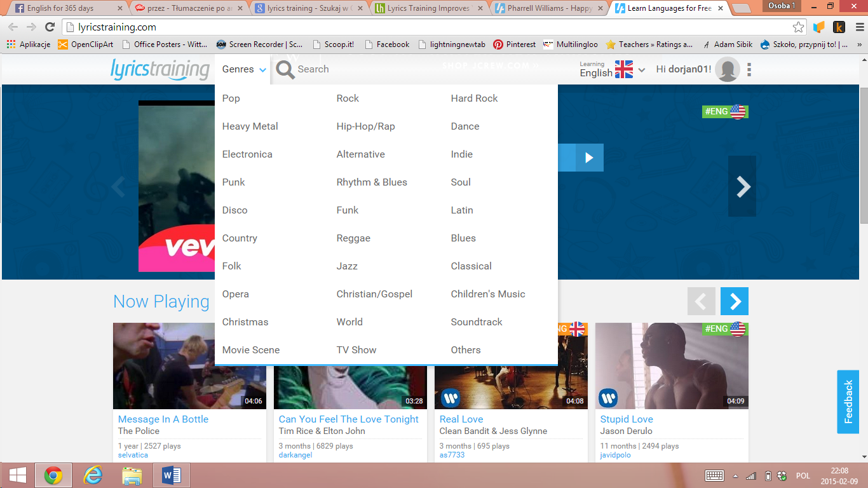Open the Pinterest bookmark
The width and height of the screenshot is (868, 488).
[515, 44]
